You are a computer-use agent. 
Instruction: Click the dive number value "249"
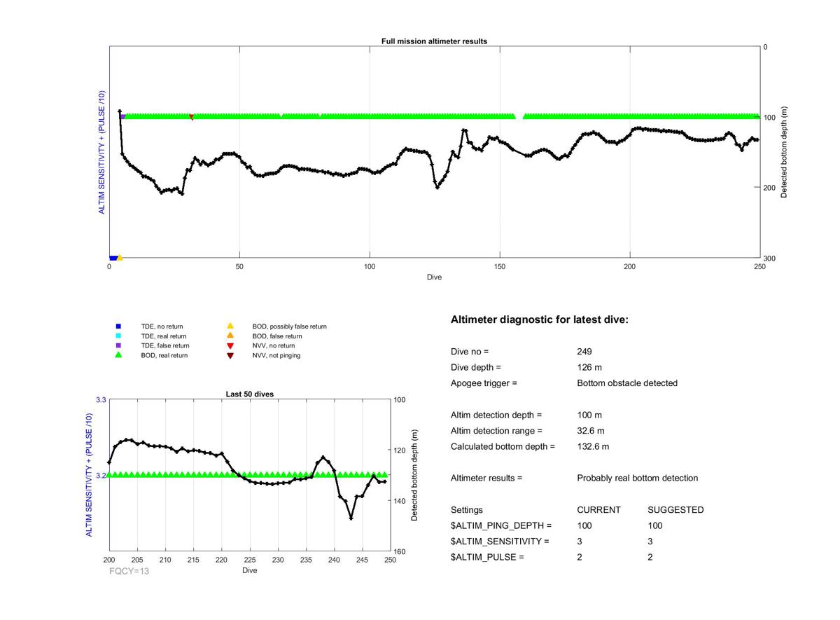coord(584,352)
